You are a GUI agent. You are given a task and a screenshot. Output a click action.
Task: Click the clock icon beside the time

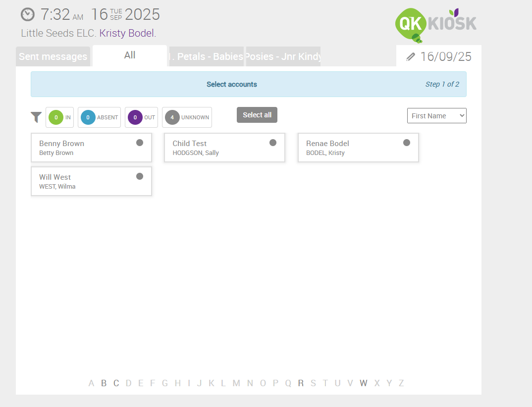[28, 15]
